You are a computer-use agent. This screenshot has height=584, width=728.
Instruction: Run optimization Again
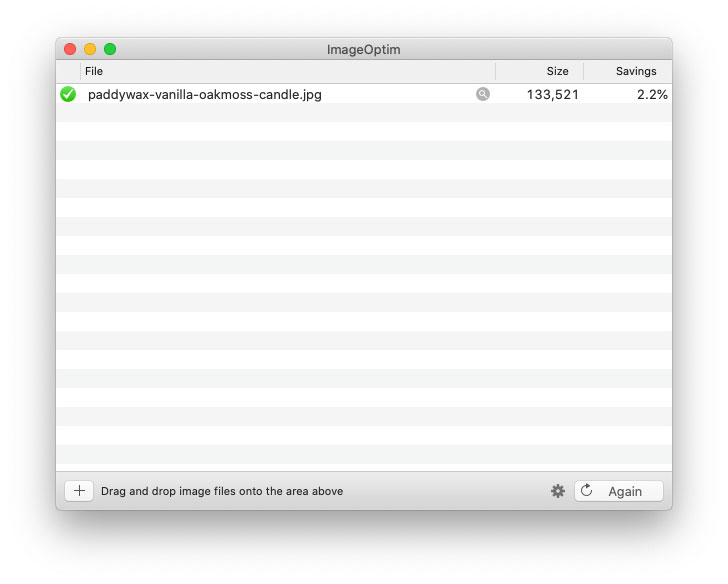(618, 491)
